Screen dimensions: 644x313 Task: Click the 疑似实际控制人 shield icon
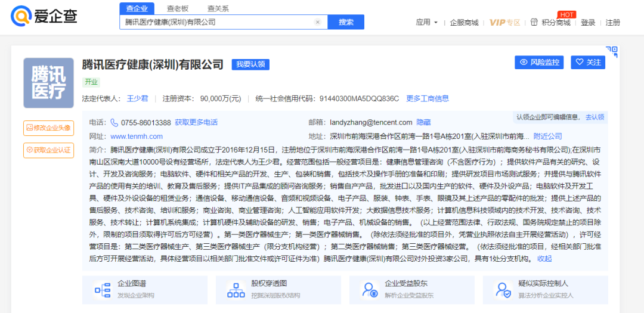tap(503, 290)
